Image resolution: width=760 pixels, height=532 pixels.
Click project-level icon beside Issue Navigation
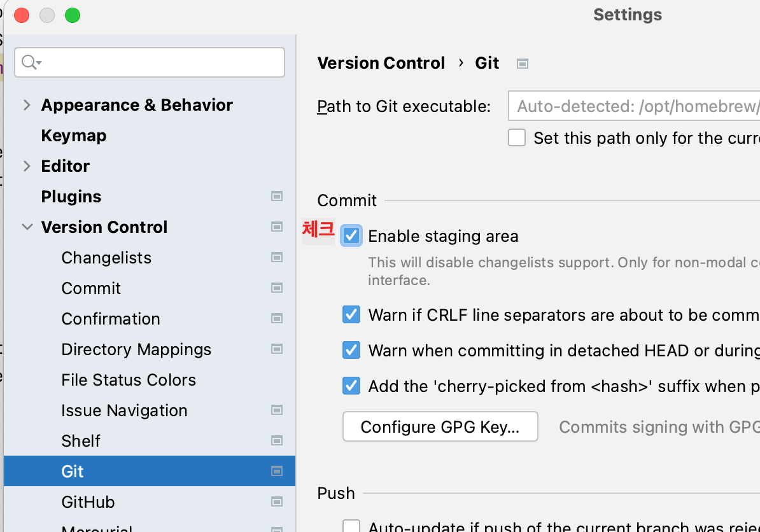point(277,410)
